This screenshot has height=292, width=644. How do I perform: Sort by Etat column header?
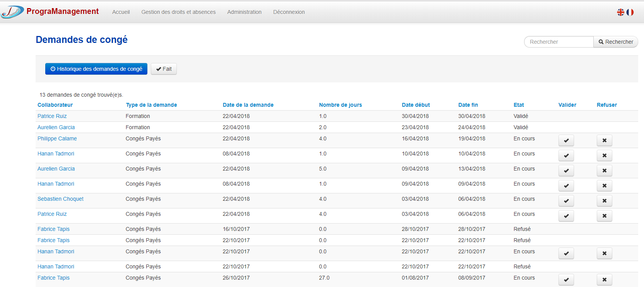[519, 105]
